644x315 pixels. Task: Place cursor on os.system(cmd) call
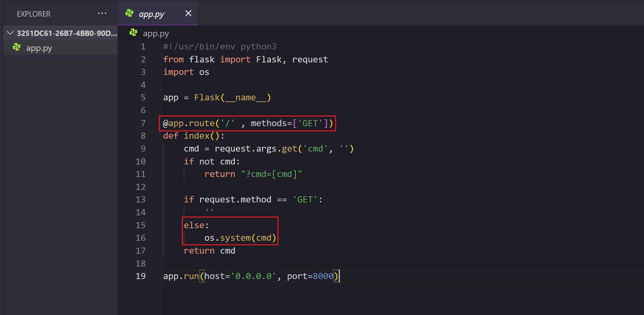[240, 238]
